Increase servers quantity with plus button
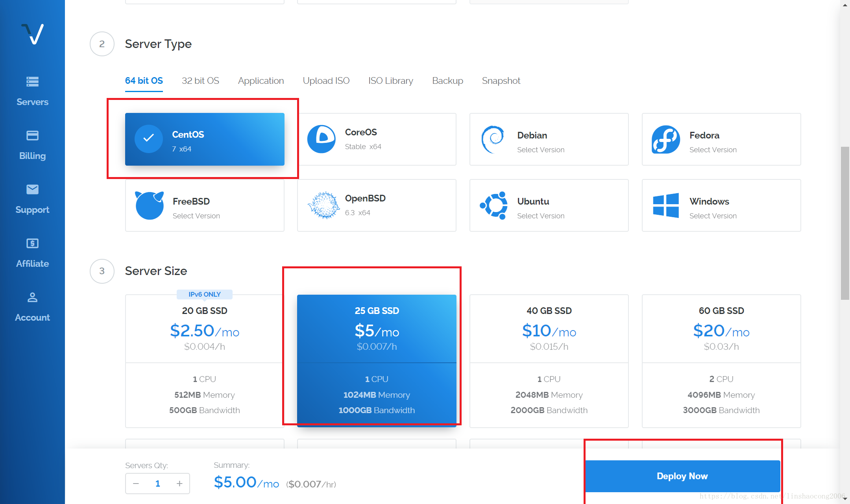This screenshot has width=850, height=504. (x=179, y=484)
